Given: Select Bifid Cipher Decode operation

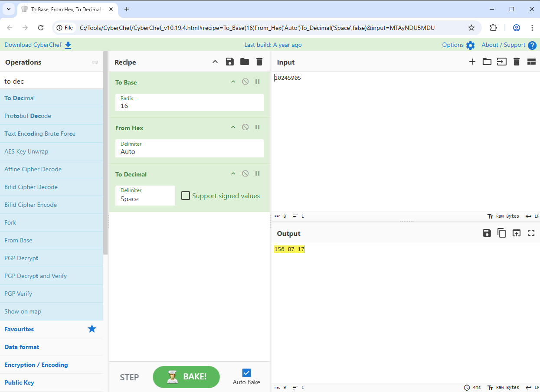Looking at the screenshot, I should point(52,187).
